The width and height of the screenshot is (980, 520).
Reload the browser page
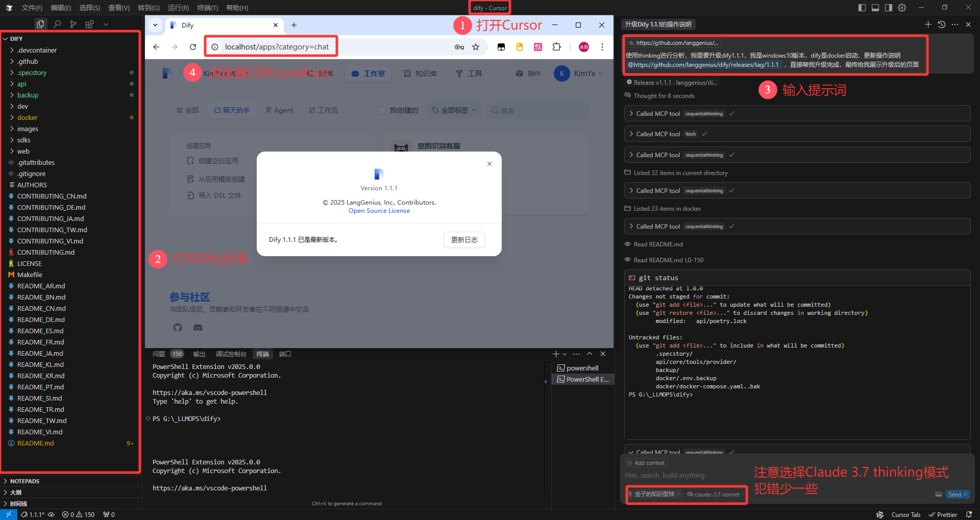click(193, 47)
